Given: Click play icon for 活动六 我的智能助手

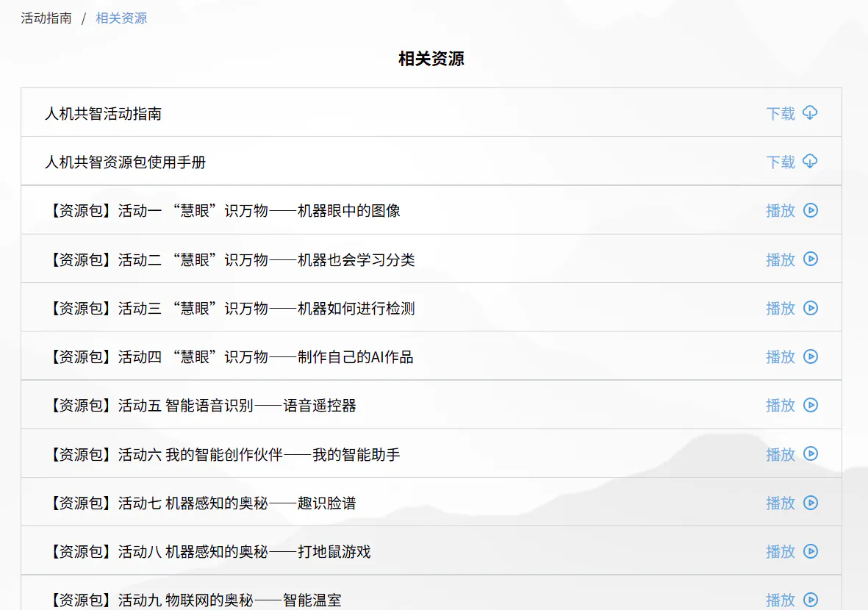Looking at the screenshot, I should coord(811,454).
